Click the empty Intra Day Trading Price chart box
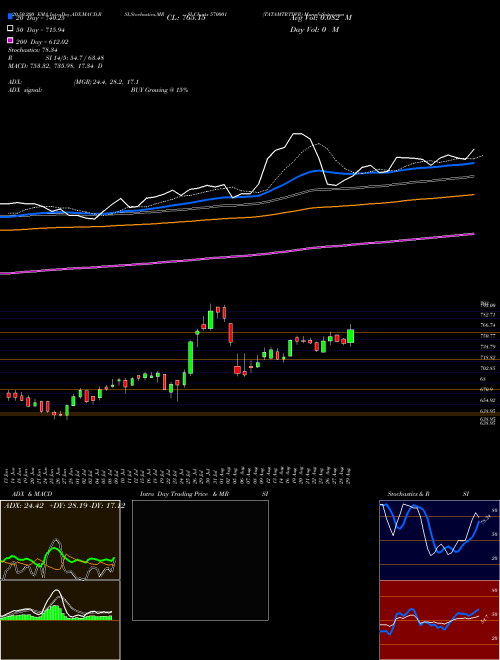500x660 pixels. point(200,560)
